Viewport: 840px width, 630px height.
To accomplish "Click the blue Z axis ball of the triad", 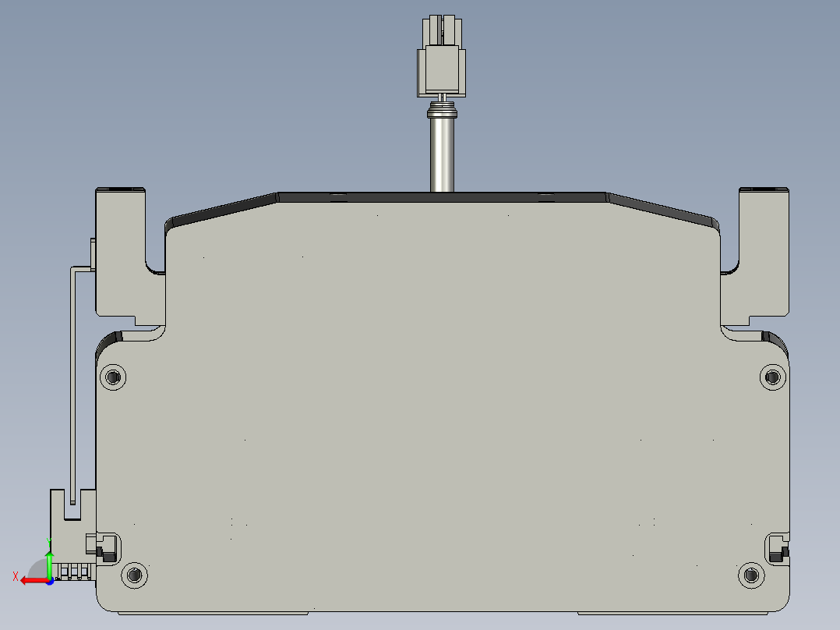I will [x=50, y=581].
